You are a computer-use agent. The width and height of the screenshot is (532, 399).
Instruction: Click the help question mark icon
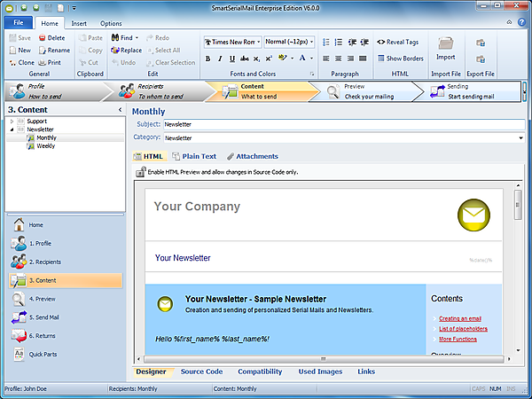pyautogui.click(x=521, y=22)
